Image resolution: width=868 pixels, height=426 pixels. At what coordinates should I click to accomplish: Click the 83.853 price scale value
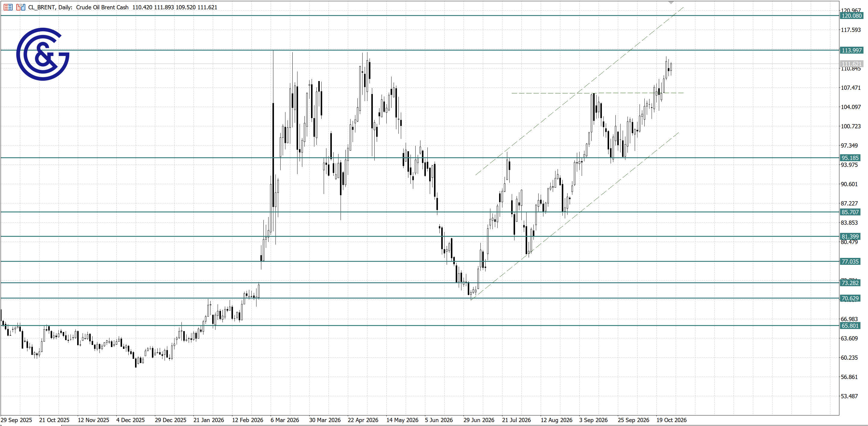coord(850,223)
